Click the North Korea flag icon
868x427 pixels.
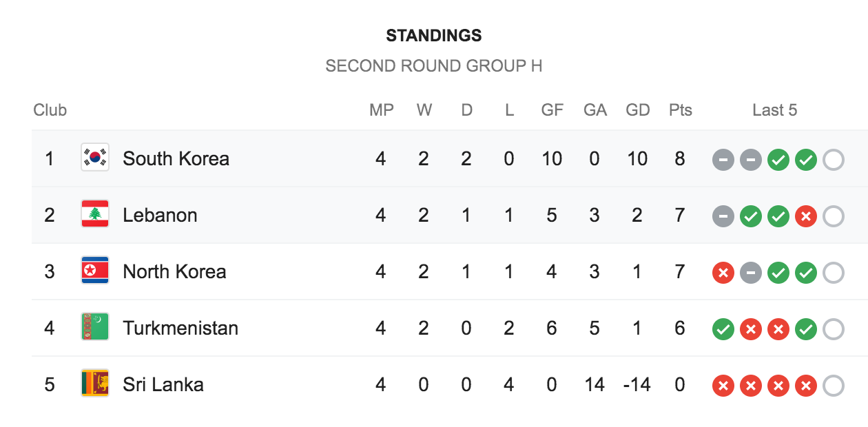coord(95,271)
